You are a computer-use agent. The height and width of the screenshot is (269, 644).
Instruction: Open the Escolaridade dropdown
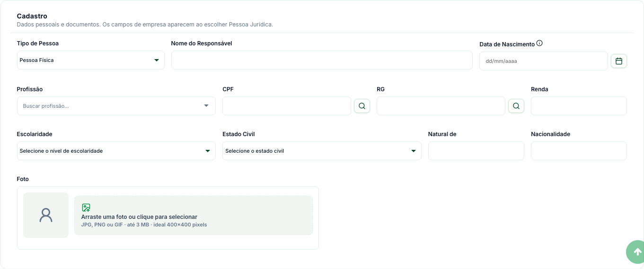116,151
